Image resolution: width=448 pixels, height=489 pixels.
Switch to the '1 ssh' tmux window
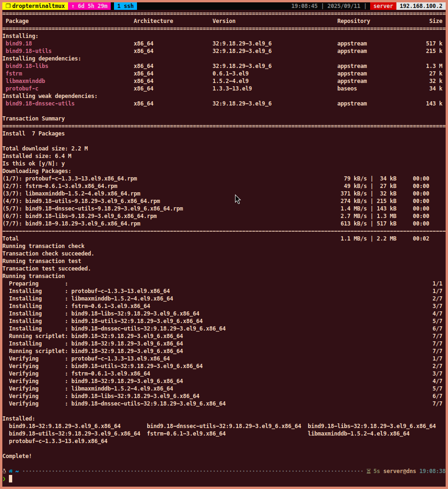[x=125, y=6]
